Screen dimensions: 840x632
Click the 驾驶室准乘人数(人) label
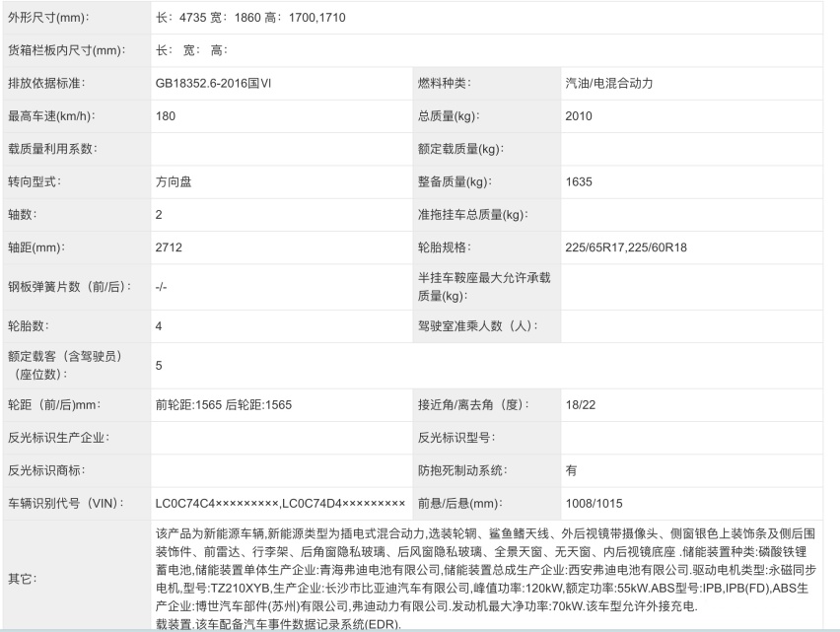(x=478, y=326)
